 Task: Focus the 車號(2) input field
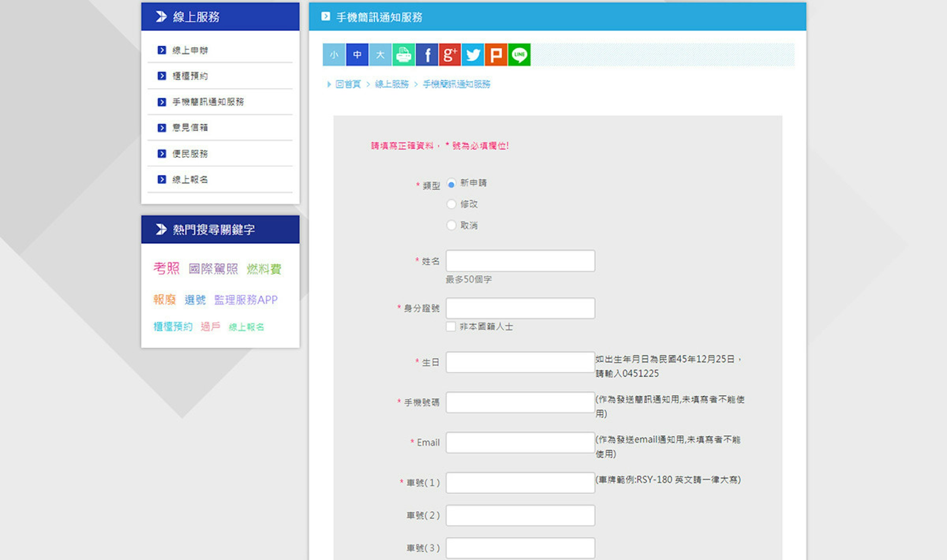520,515
